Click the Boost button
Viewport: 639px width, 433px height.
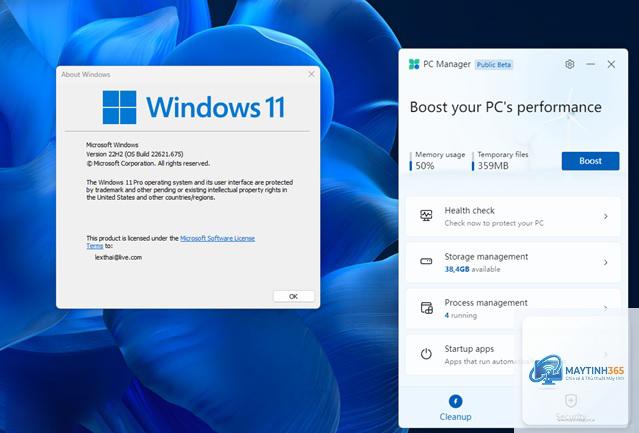(590, 161)
